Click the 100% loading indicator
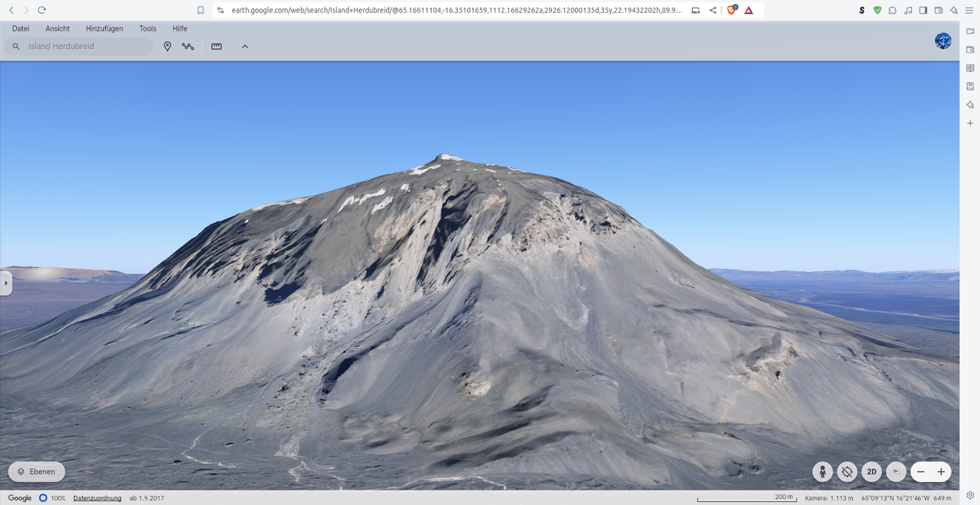Viewport: 980px width, 505px height. (52, 498)
